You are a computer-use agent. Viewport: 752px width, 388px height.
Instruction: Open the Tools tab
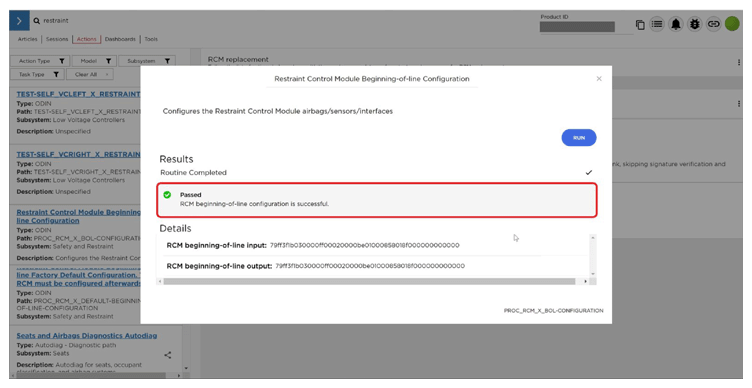pos(151,39)
